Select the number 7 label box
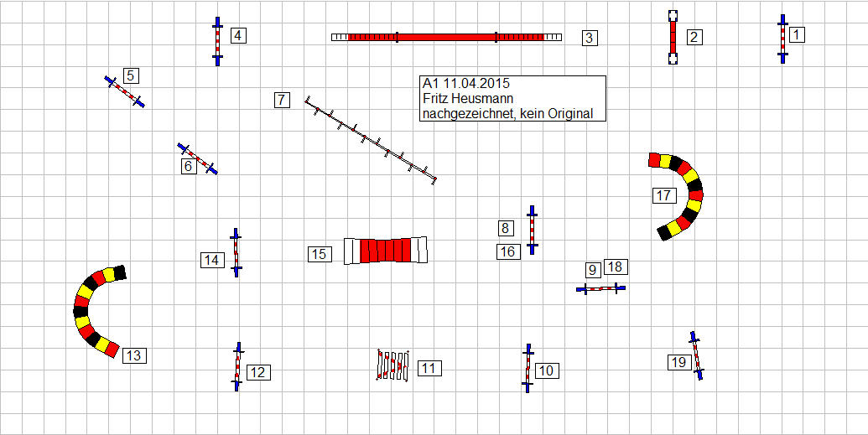This screenshot has height=435, width=868. pyautogui.click(x=282, y=101)
